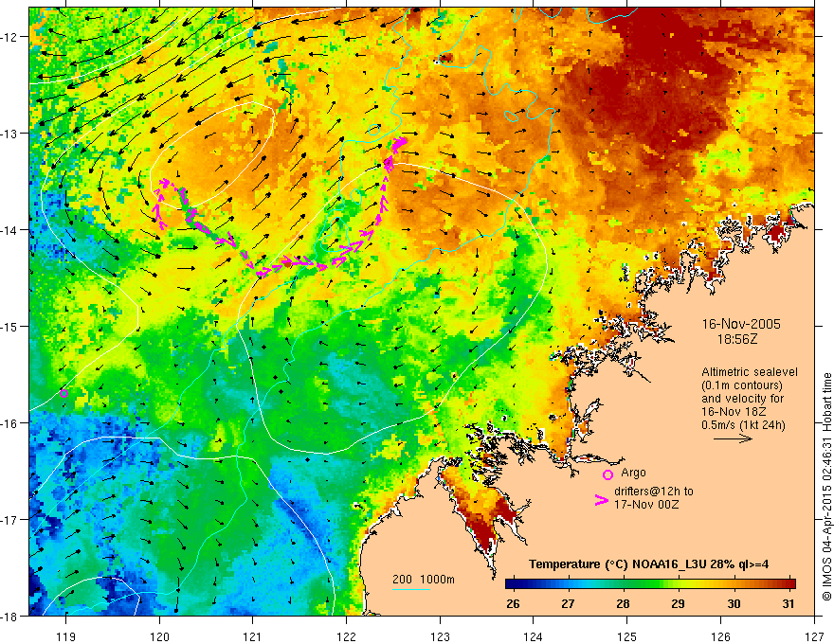Image resolution: width=834 pixels, height=644 pixels.
Task: Click the Argo float circle near 119°E
Action: (63, 393)
